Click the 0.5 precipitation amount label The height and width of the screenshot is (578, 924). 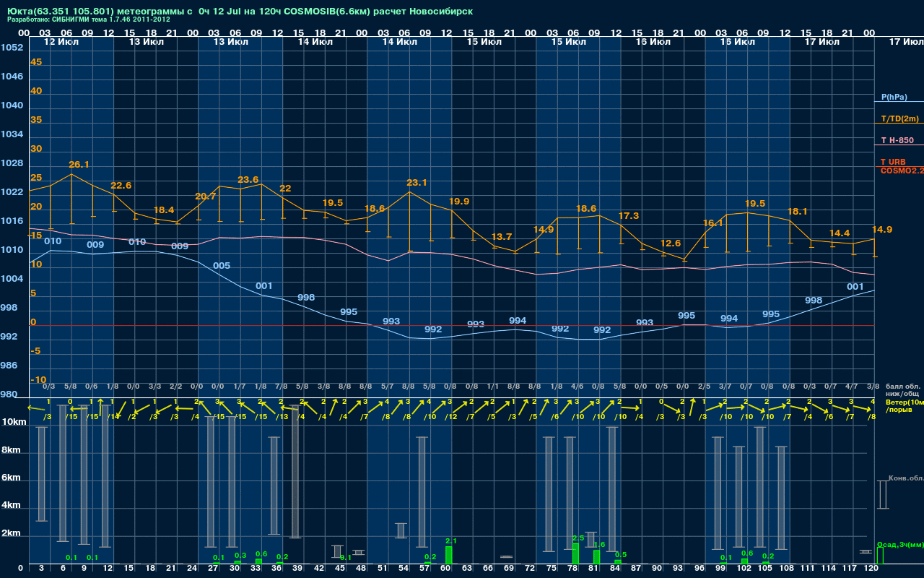[620, 554]
